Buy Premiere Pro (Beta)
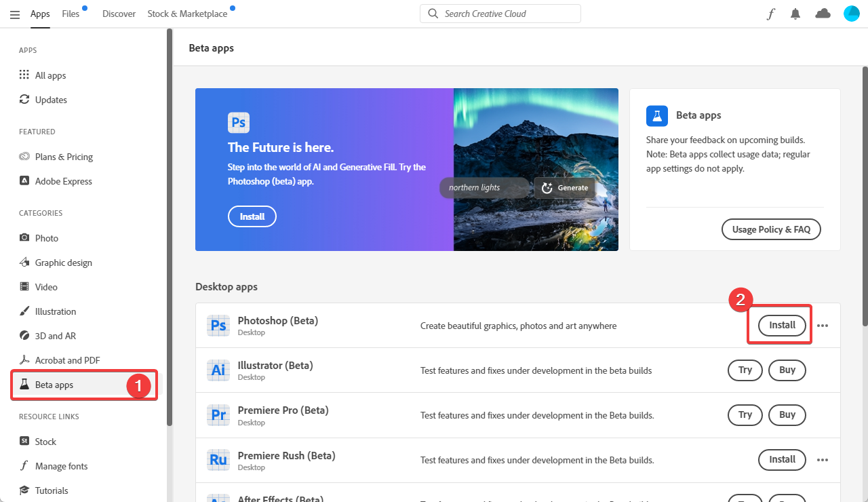Viewport: 868px width, 502px height. [x=787, y=415]
